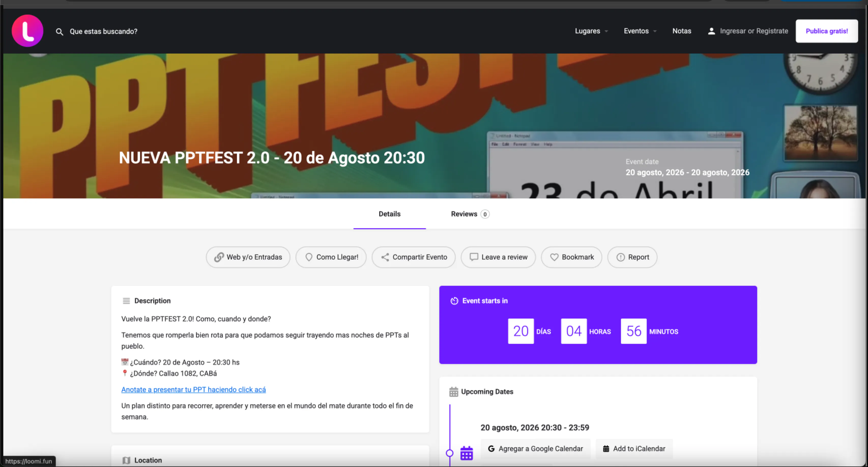Bookmark this event

pyautogui.click(x=571, y=257)
